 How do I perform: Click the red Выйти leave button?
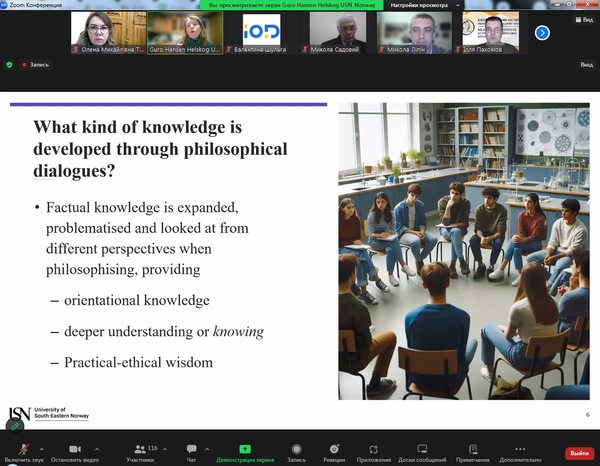point(578,451)
